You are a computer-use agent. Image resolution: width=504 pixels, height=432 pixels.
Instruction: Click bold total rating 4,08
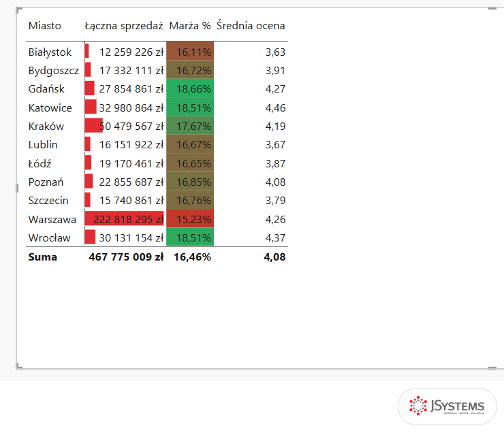(x=275, y=256)
